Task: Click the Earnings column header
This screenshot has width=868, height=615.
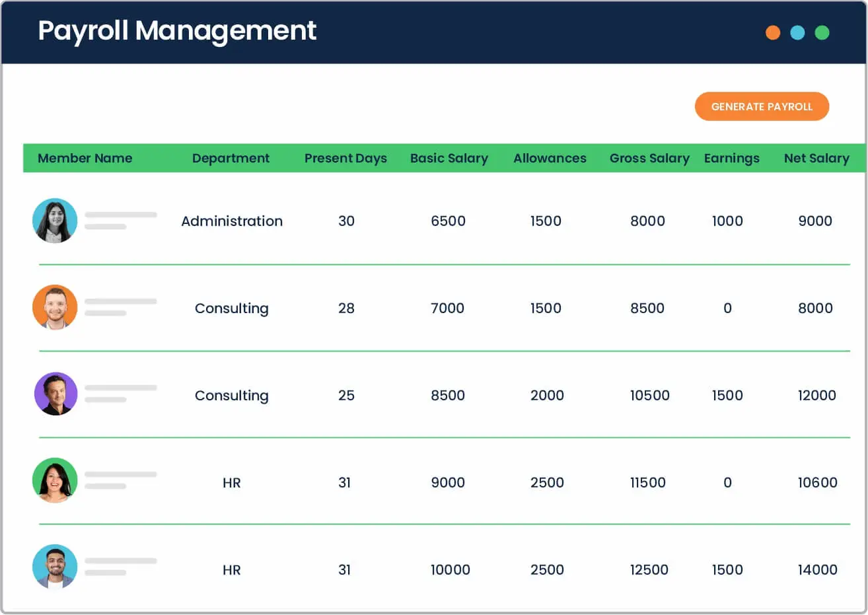Action: click(732, 159)
